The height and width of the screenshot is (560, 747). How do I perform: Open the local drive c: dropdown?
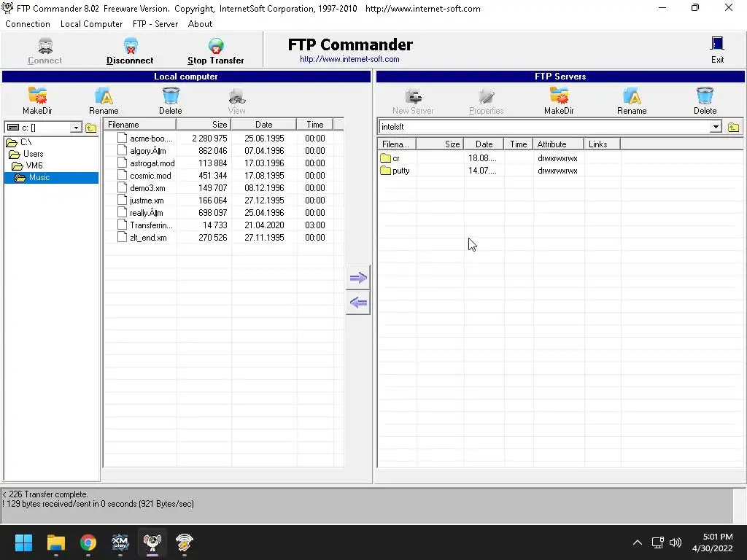coord(76,128)
